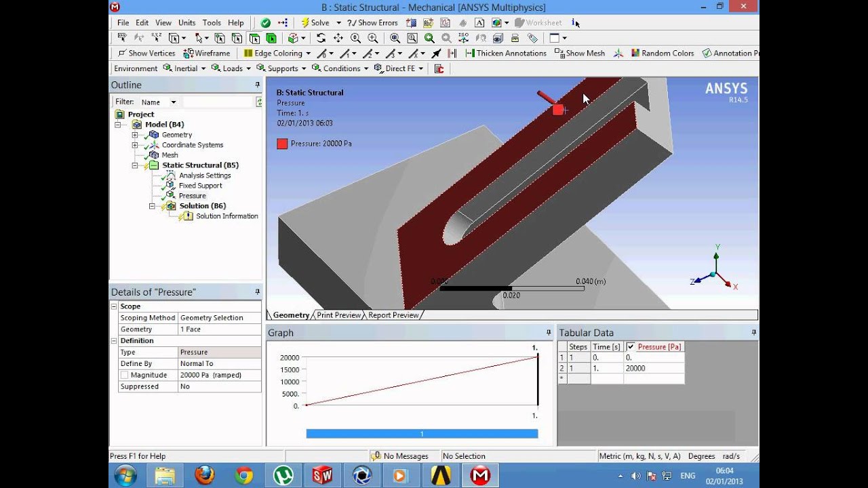Open the Inertial dropdown menu
The width and height of the screenshot is (868, 488).
(184, 68)
